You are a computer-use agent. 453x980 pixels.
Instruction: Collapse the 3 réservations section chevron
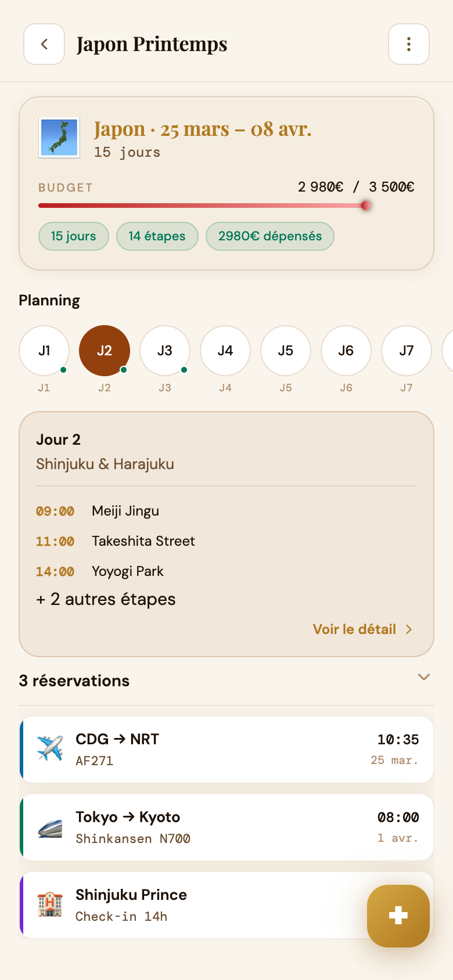(424, 677)
